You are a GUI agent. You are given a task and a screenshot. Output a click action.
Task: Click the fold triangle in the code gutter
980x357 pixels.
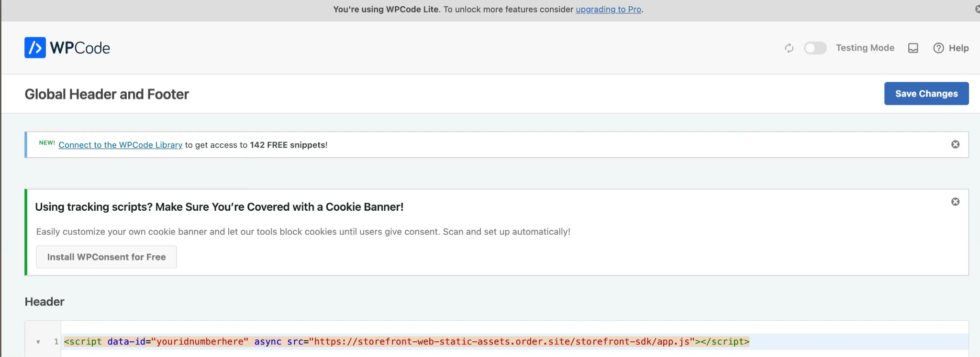tap(38, 341)
